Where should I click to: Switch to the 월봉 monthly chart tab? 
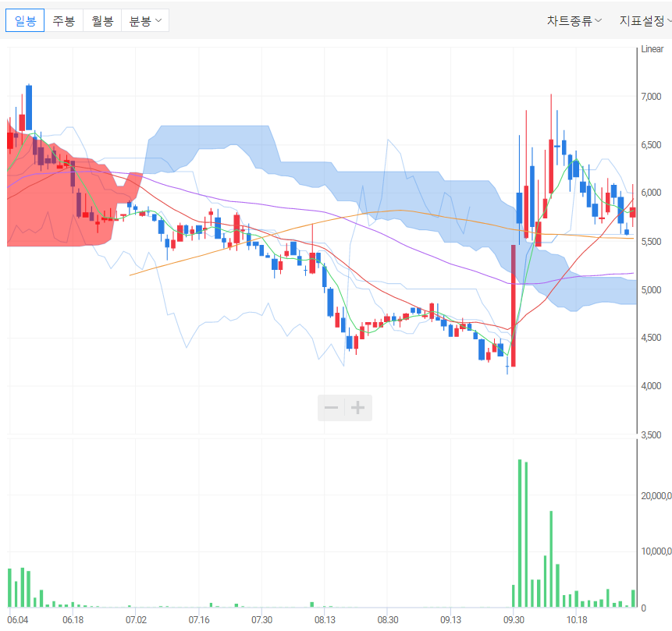[102, 20]
